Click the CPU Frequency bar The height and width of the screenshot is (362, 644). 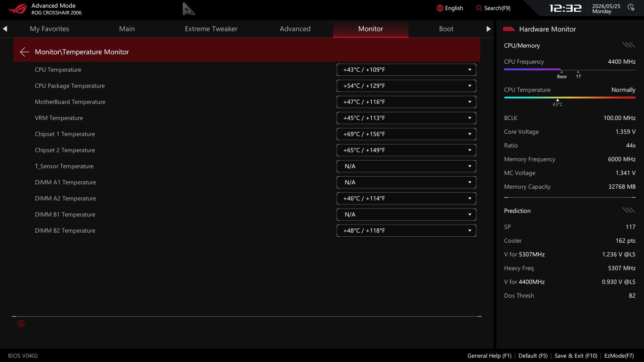point(570,70)
